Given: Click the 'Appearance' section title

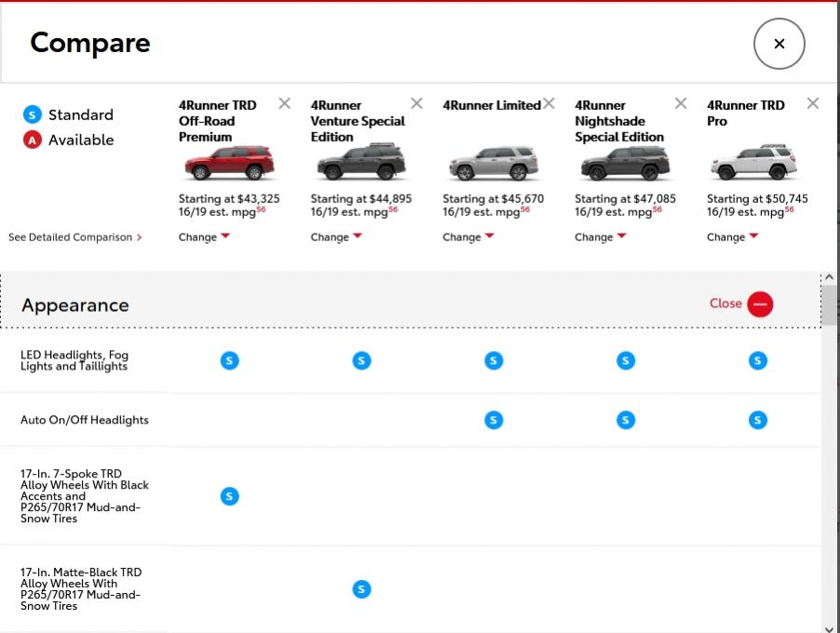Looking at the screenshot, I should point(75,304).
